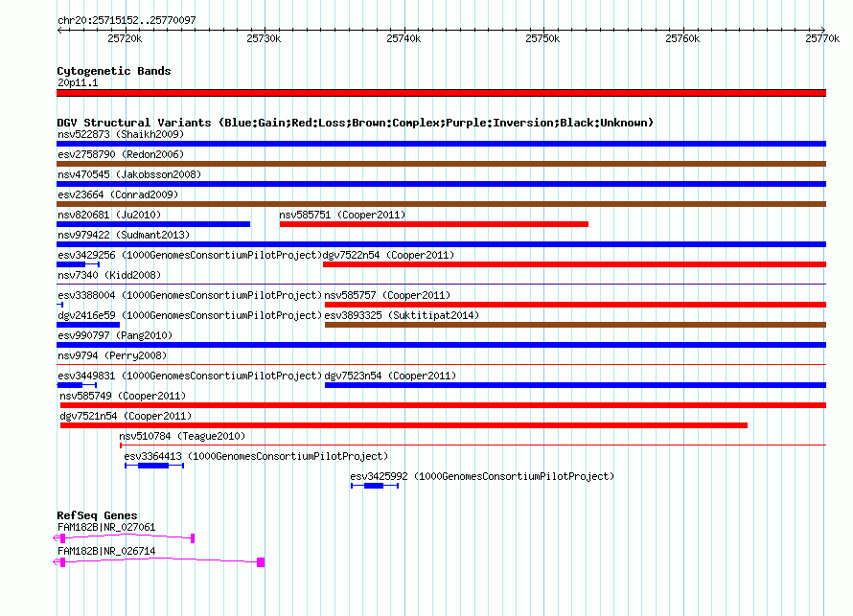
Task: Click the 25720k ruler label
Action: tap(125, 38)
